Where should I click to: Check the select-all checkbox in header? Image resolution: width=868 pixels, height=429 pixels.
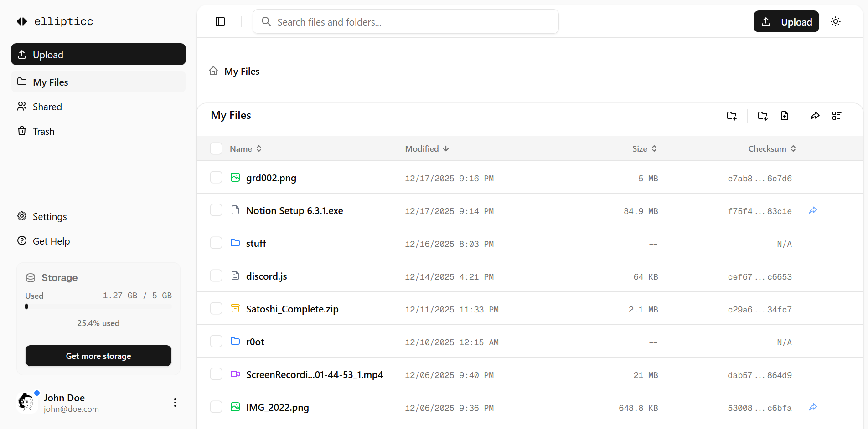pyautogui.click(x=216, y=148)
